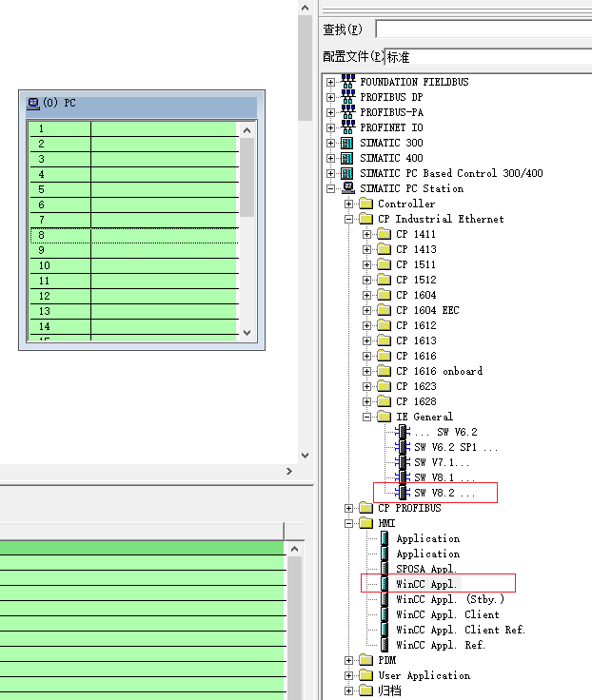The height and width of the screenshot is (700, 592).
Task: Click the SIMATIC 300 catalog icon
Action: (347, 143)
